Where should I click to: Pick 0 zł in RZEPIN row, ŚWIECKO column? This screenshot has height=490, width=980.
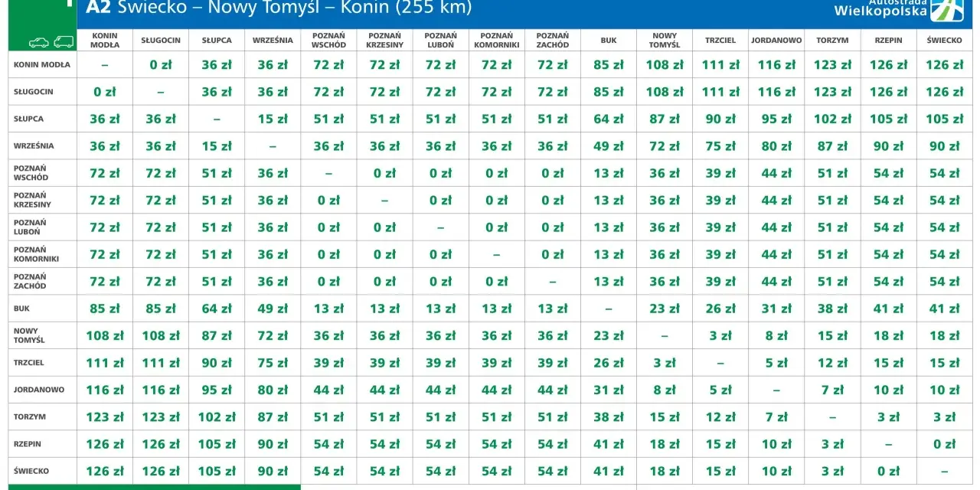(944, 443)
